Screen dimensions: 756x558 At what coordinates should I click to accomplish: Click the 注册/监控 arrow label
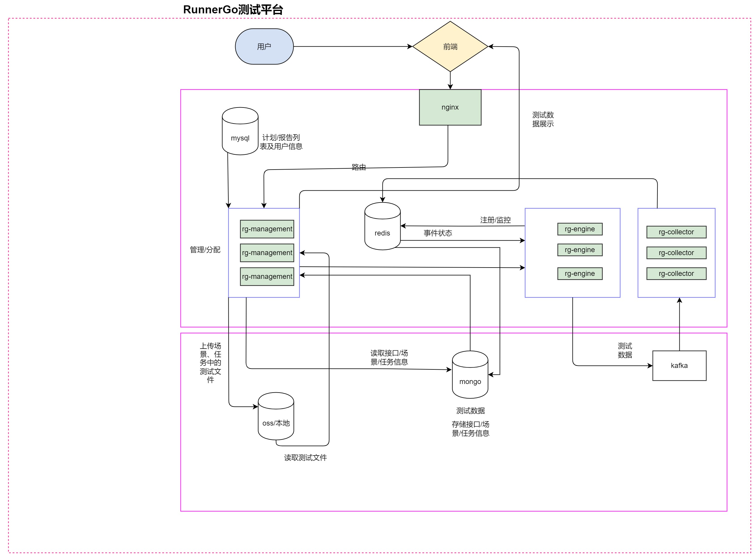[495, 220]
